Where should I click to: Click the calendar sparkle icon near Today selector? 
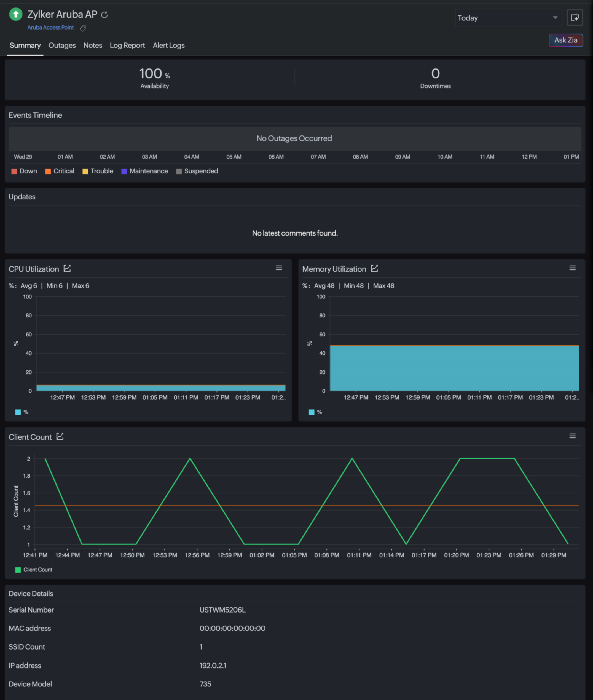(575, 17)
